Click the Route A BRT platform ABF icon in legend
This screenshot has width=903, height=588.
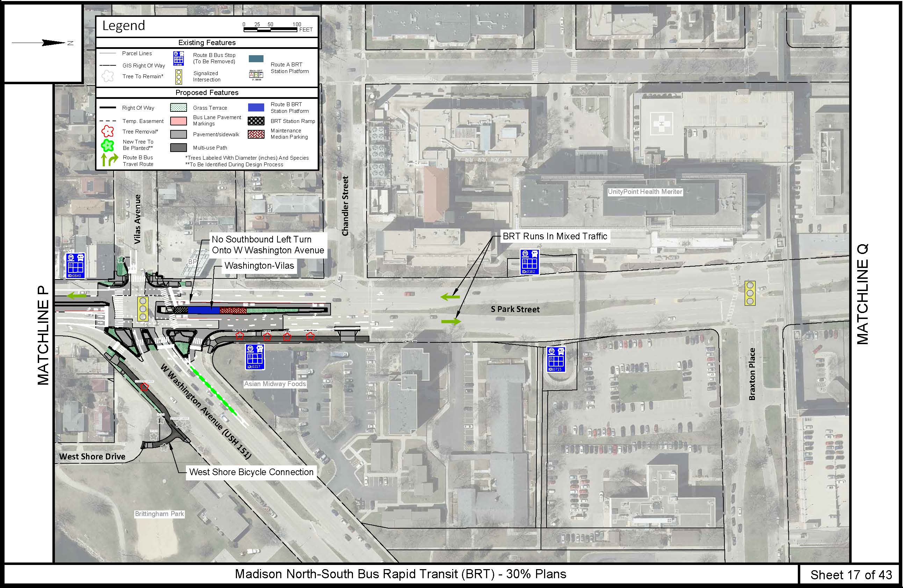256,75
